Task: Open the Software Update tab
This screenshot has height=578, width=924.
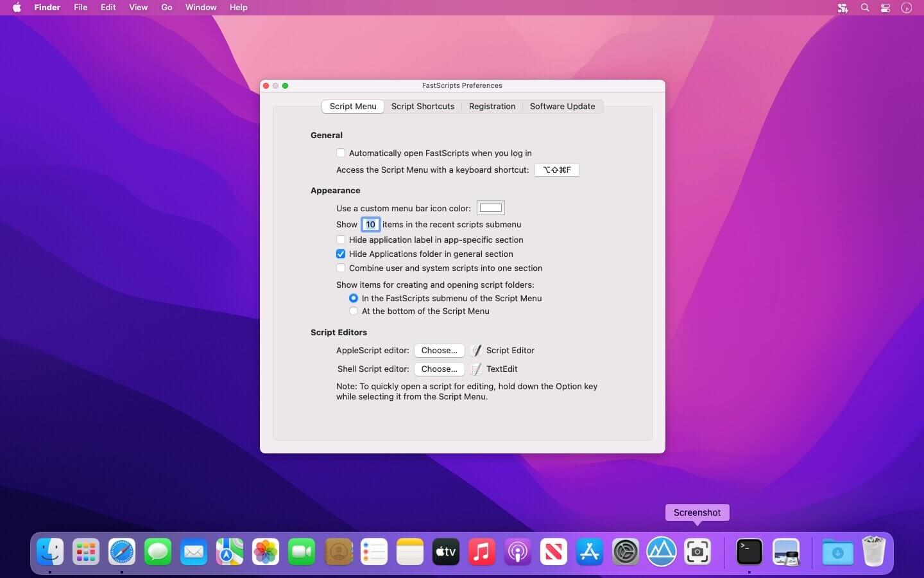Action: [x=562, y=107]
